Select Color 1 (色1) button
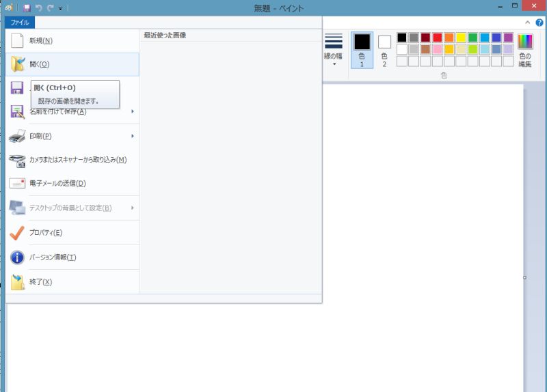The image size is (547, 392). click(362, 50)
